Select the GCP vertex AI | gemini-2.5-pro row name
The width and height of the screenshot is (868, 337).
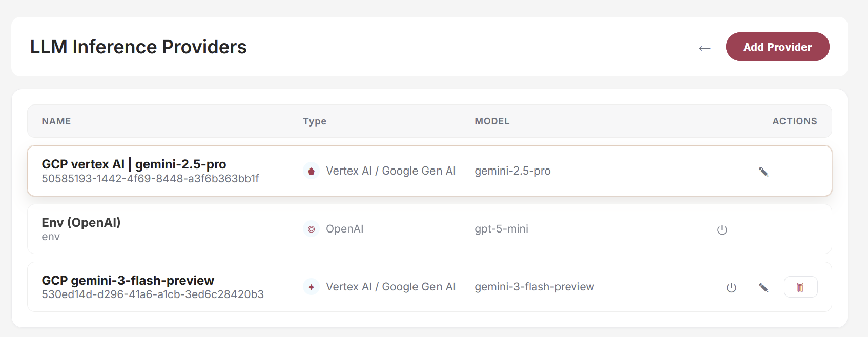pos(134,164)
